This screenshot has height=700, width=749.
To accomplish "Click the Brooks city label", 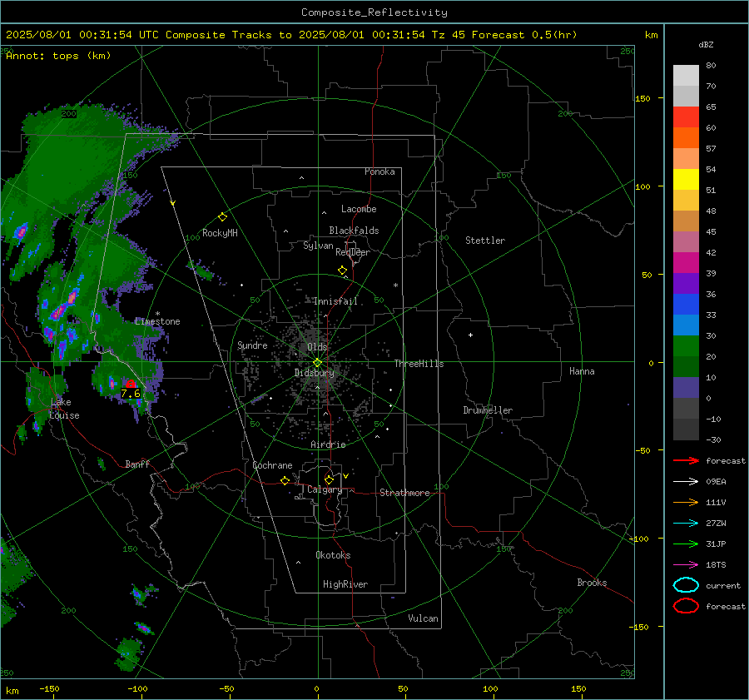I will (592, 583).
